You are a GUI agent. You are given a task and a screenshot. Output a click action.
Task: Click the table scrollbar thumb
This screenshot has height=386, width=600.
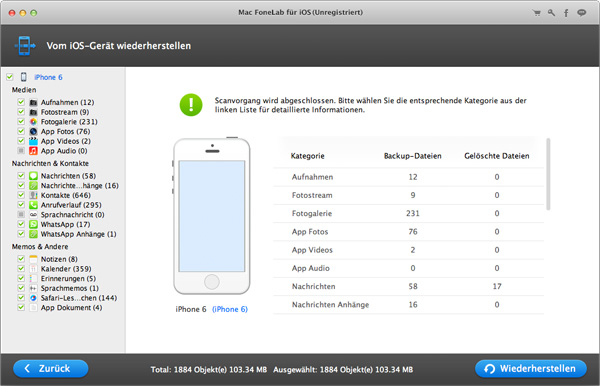click(548, 174)
